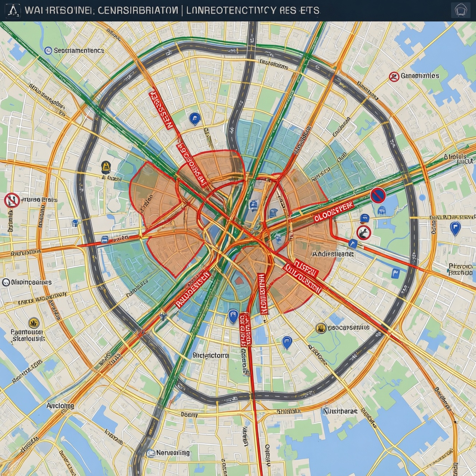Click red animal warning sign marker
Screen dimensions: 476x476
point(363,233)
